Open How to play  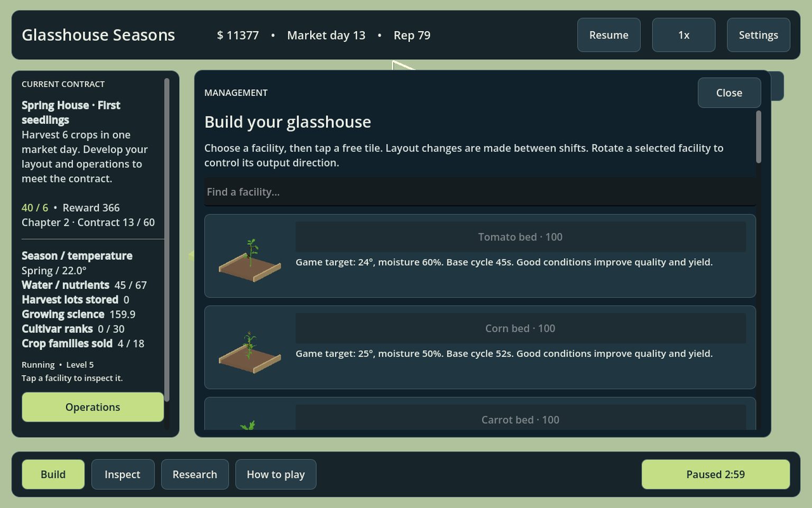pos(275,474)
